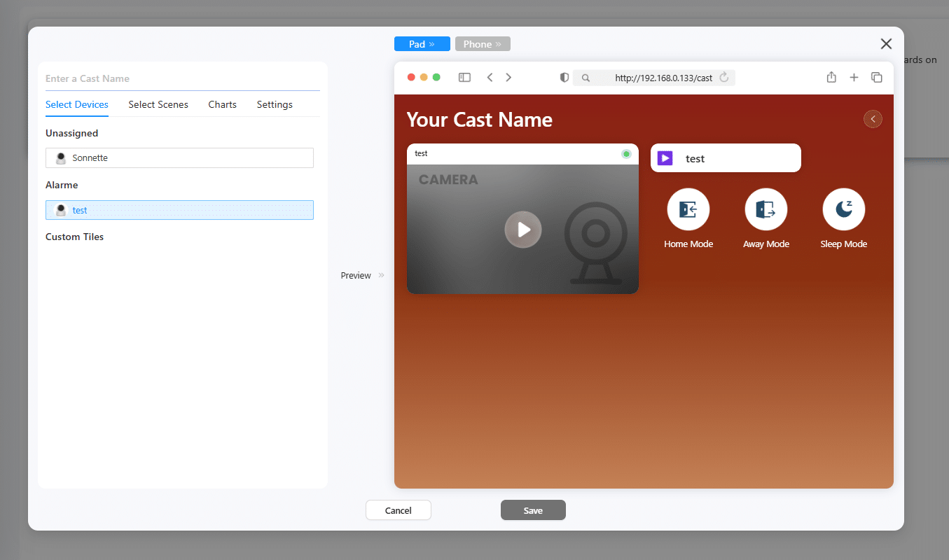Image resolution: width=949 pixels, height=560 pixels.
Task: Click the test scene tile
Action: click(726, 158)
